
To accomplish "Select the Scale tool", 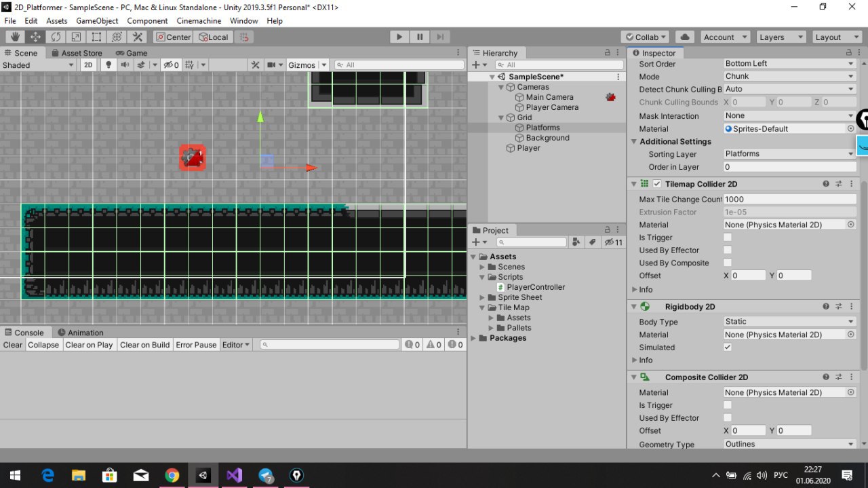I will pyautogui.click(x=76, y=37).
